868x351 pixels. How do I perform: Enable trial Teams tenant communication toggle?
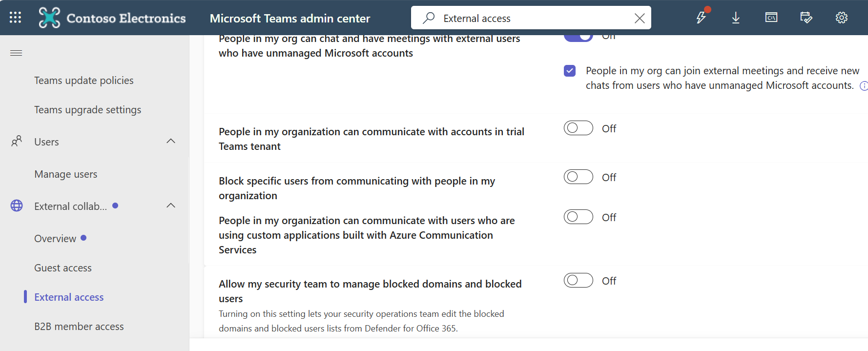coord(578,128)
